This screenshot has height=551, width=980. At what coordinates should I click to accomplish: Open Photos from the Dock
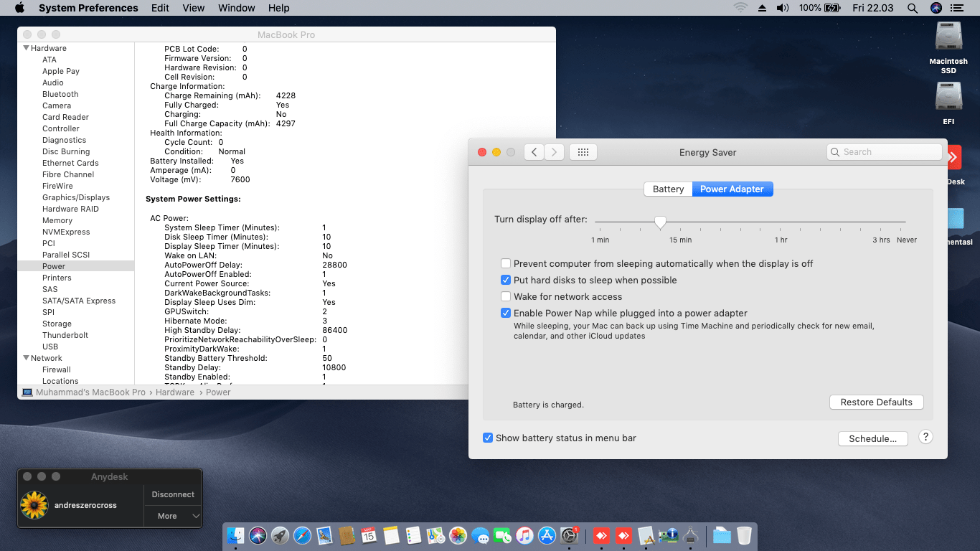point(458,535)
